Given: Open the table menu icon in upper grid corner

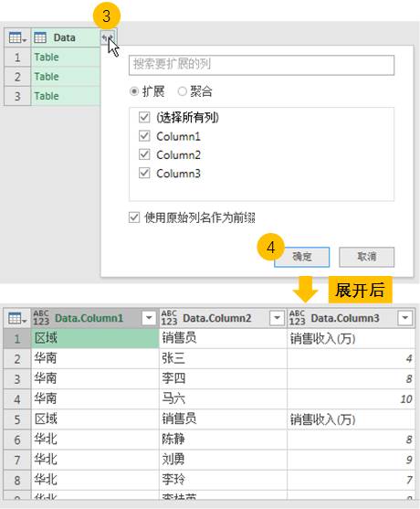Looking at the screenshot, I should click(17, 37).
